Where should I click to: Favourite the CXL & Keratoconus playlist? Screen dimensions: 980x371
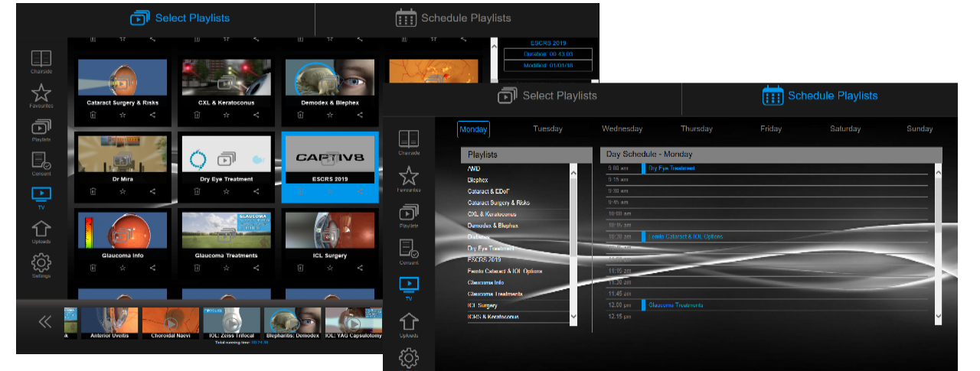[x=226, y=115]
